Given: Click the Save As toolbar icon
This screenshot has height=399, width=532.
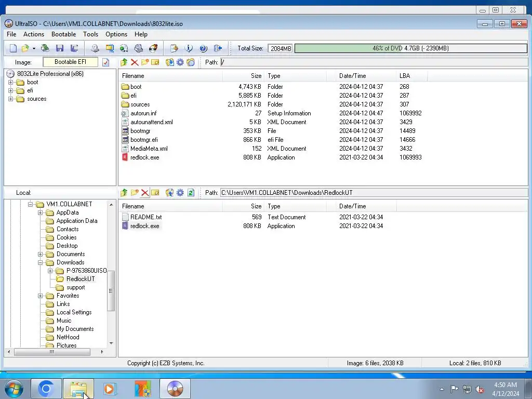Looking at the screenshot, I should [x=74, y=48].
